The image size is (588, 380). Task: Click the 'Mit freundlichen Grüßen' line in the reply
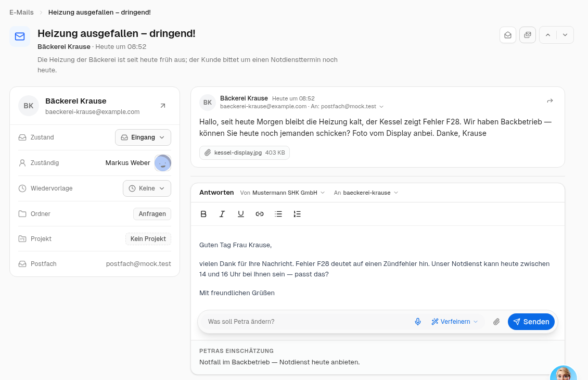[237, 293]
